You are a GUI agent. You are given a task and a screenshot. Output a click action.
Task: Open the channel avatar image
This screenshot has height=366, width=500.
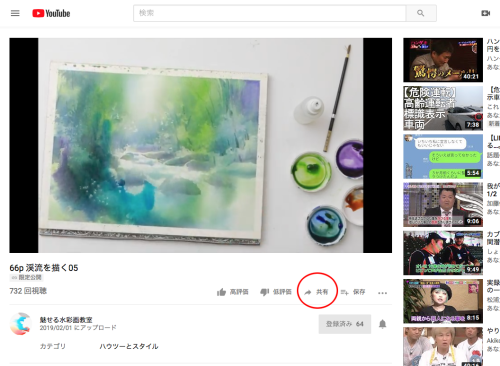[x=20, y=324]
